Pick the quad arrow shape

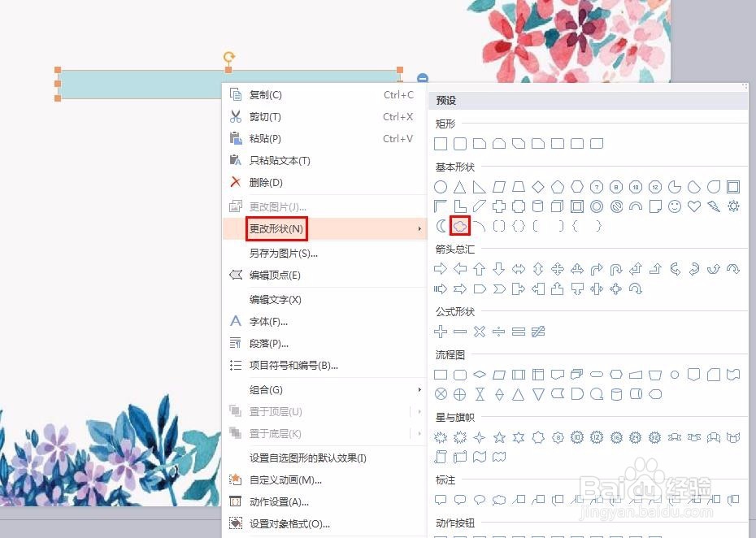(x=558, y=269)
